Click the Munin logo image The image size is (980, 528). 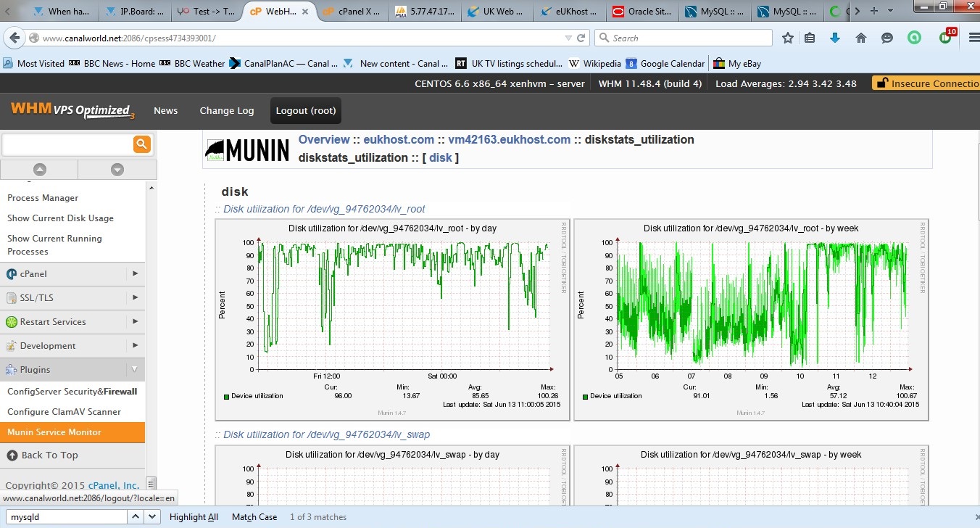pos(247,149)
